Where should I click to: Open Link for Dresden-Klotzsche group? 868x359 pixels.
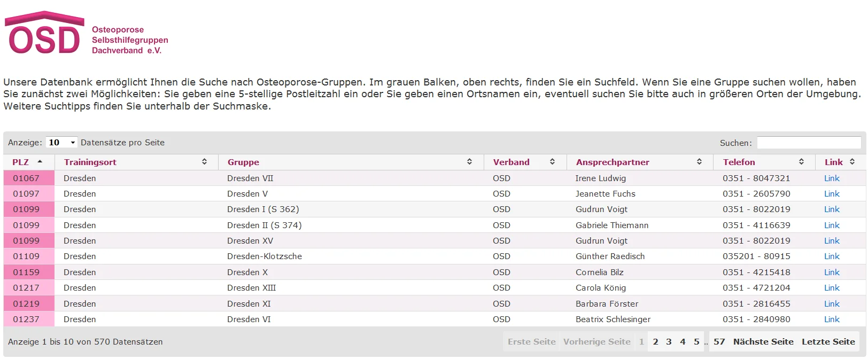coord(832,256)
